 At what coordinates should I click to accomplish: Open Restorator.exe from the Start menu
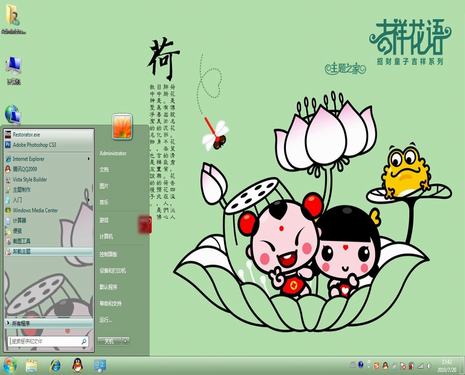tap(49, 135)
